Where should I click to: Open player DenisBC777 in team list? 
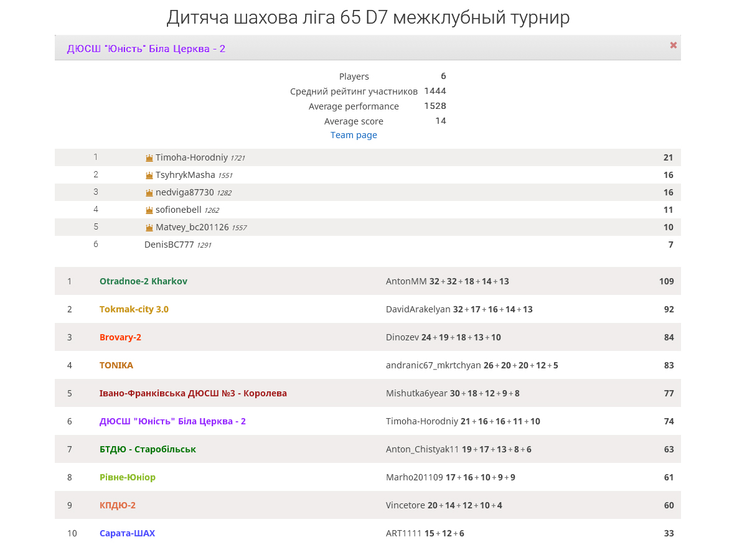tap(169, 245)
